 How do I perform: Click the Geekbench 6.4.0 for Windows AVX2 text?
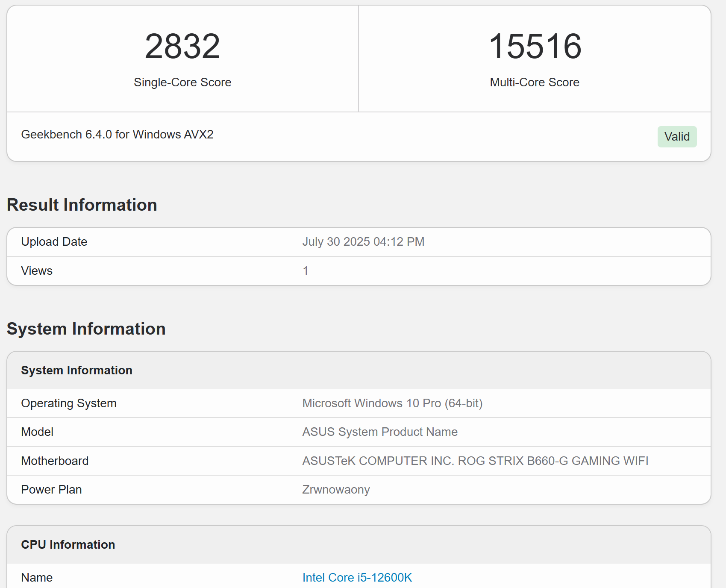click(117, 135)
